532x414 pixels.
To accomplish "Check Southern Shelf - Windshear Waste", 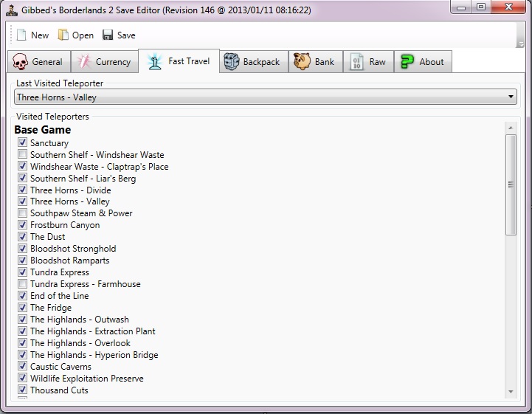I will 22,154.
